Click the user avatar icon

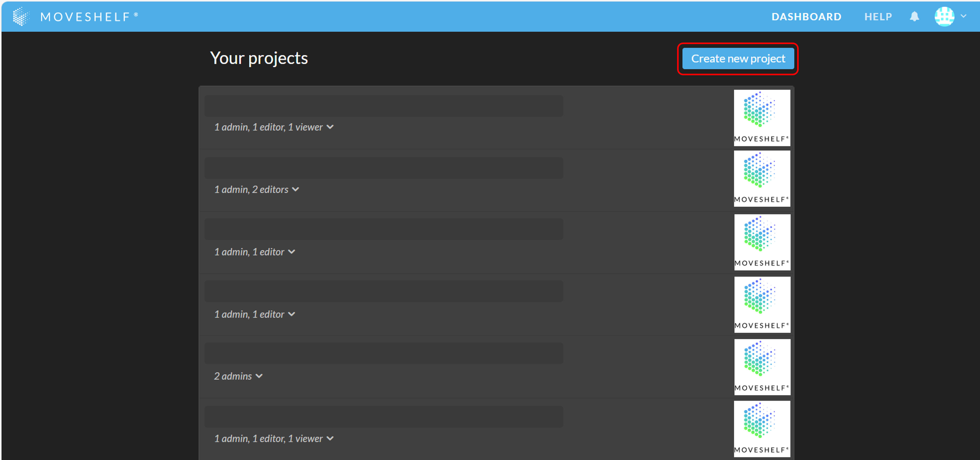coord(944,16)
